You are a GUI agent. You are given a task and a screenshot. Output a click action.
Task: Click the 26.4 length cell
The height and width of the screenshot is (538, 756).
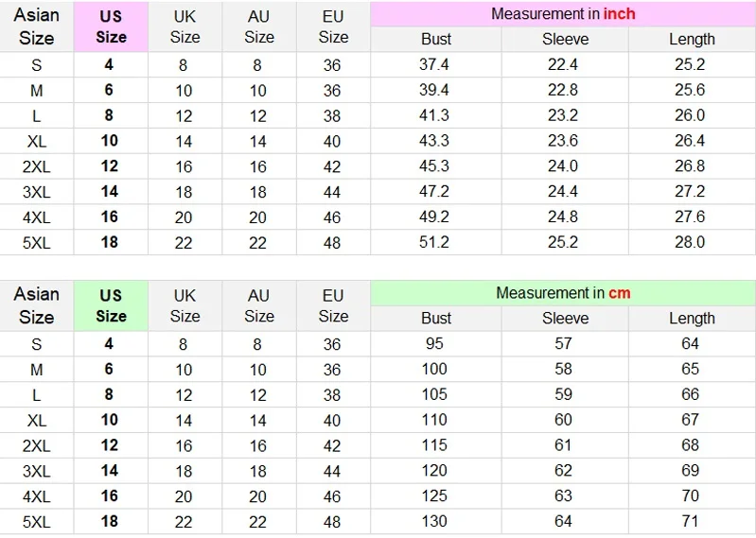690,140
